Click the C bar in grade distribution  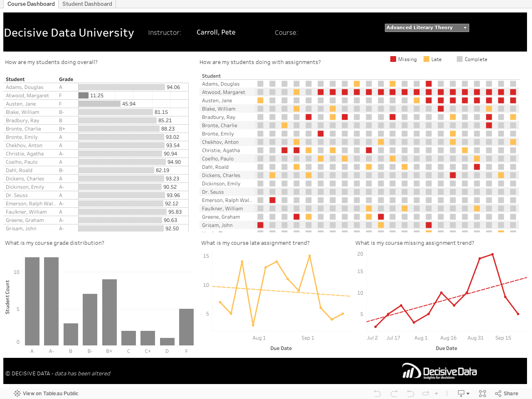128,338
